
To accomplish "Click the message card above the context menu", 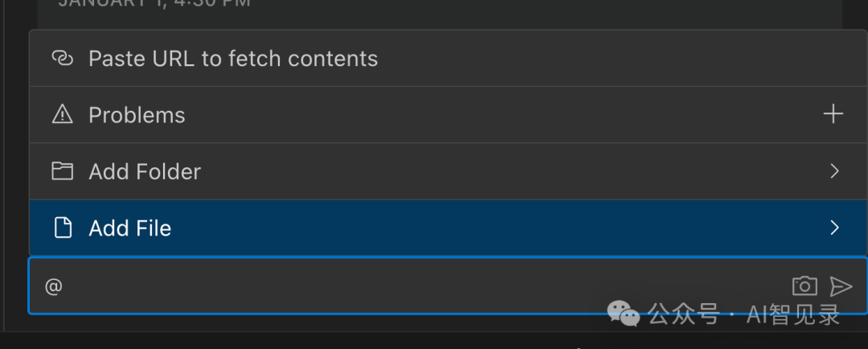I will (x=440, y=14).
